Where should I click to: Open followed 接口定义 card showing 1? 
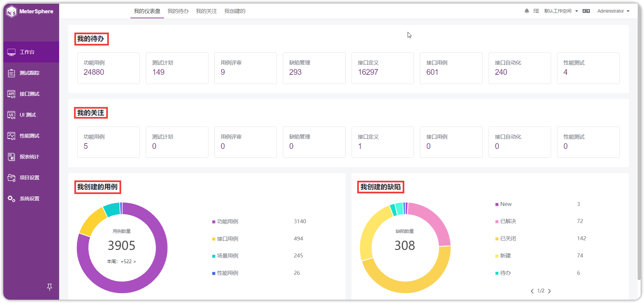(383, 142)
